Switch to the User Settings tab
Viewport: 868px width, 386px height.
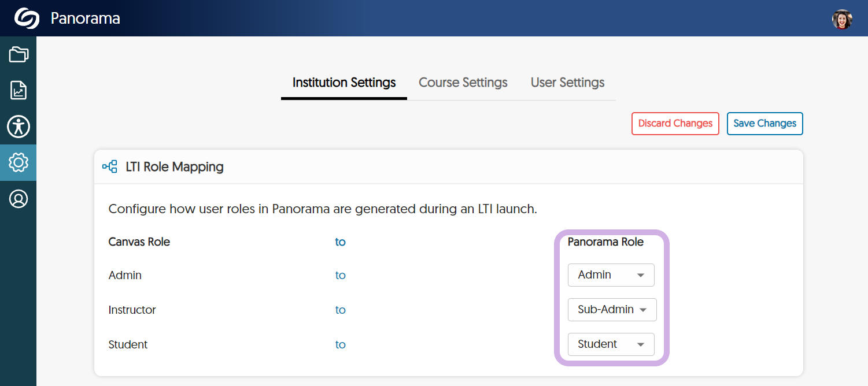(567, 83)
